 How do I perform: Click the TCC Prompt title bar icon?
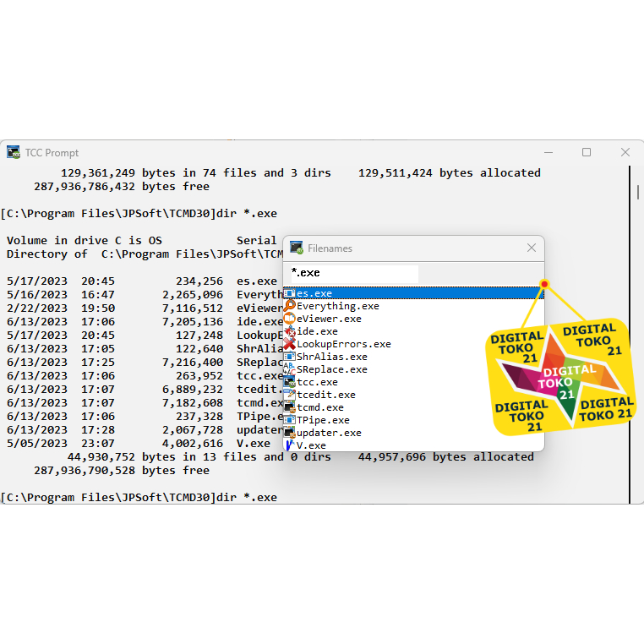point(14,152)
